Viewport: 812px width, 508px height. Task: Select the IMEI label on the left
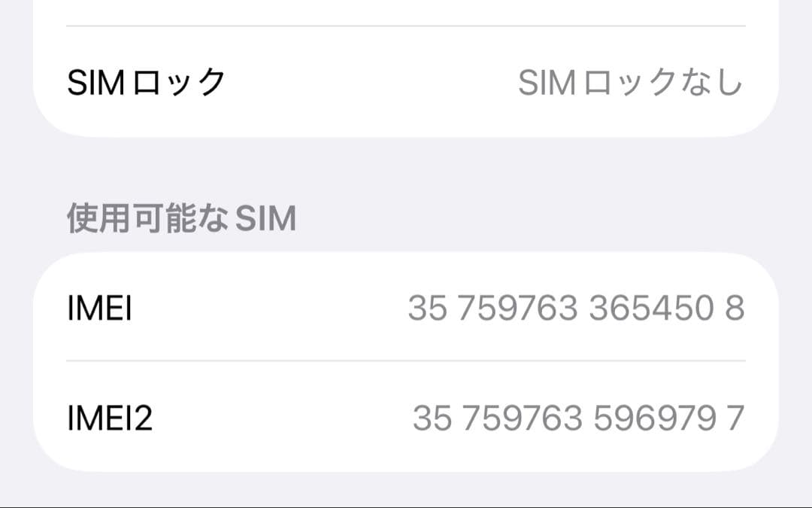tap(100, 309)
